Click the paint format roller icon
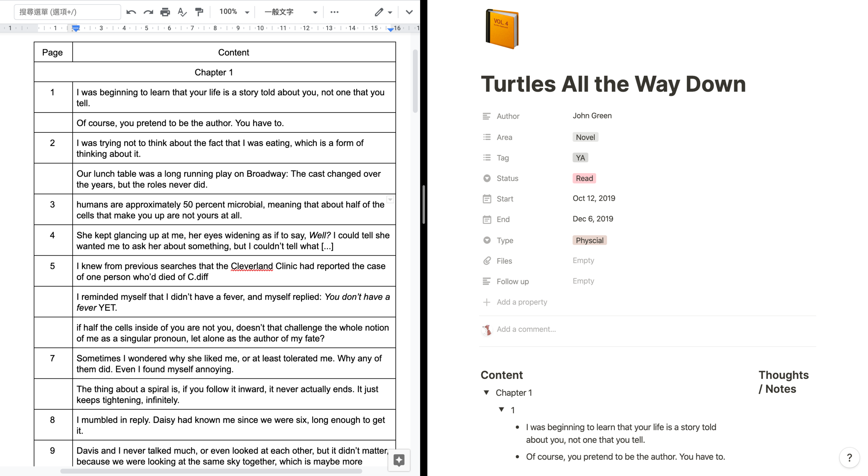This screenshot has width=868, height=476. (x=199, y=12)
